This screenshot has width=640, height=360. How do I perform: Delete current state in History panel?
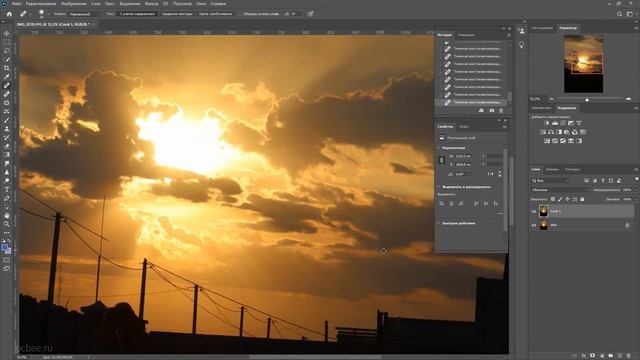[501, 111]
